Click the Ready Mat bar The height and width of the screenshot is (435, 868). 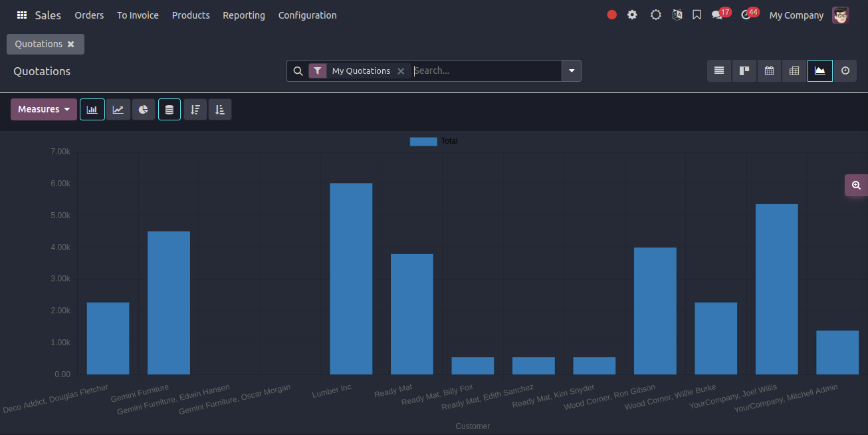[412, 314]
